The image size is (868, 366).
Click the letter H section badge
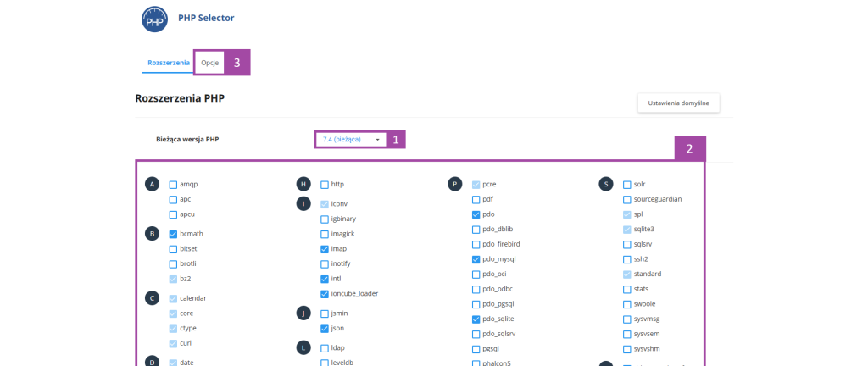coord(303,184)
